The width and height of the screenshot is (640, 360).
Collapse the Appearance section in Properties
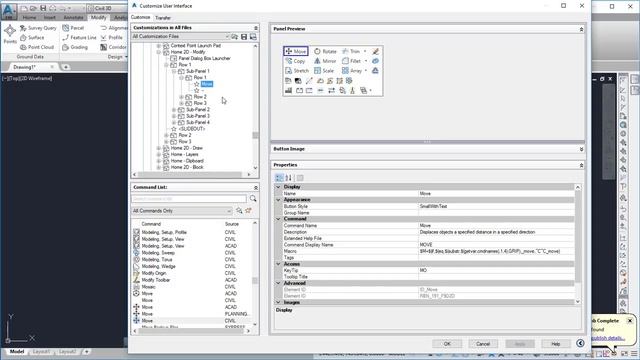pyautogui.click(x=279, y=200)
